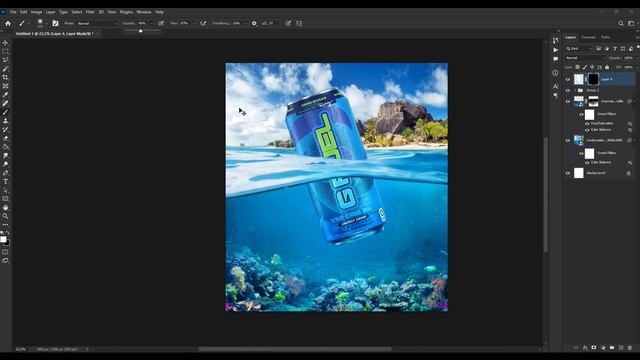Select the Eyedropper tool

[5, 95]
